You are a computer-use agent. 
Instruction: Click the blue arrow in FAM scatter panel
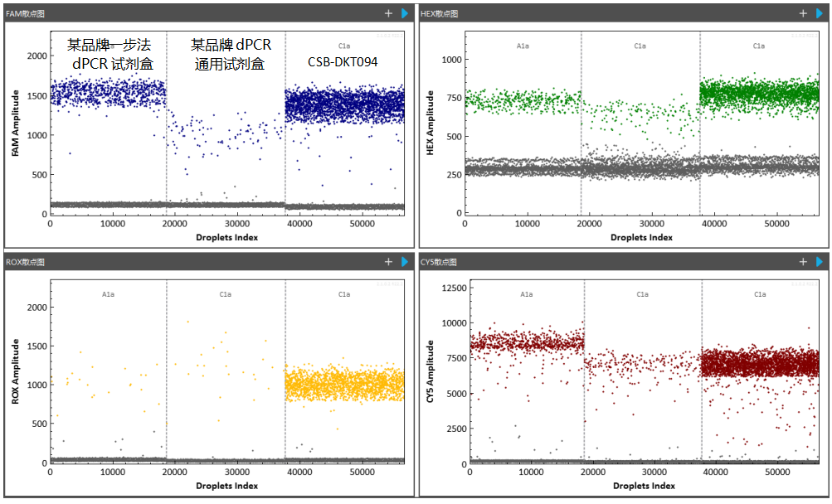[x=404, y=13]
